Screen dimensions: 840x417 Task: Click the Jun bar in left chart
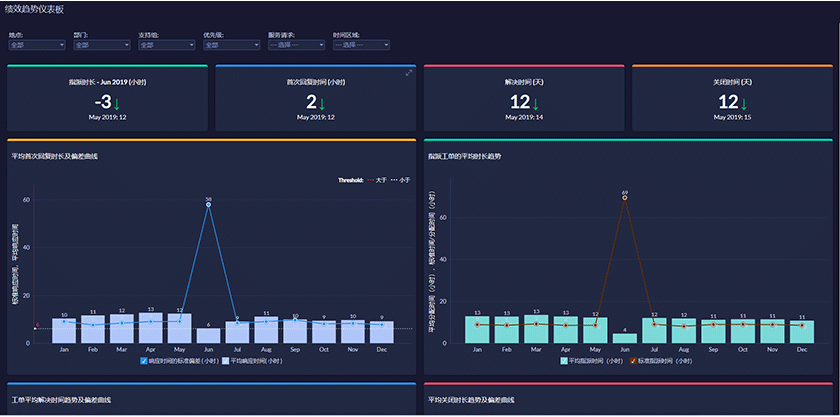(x=208, y=336)
